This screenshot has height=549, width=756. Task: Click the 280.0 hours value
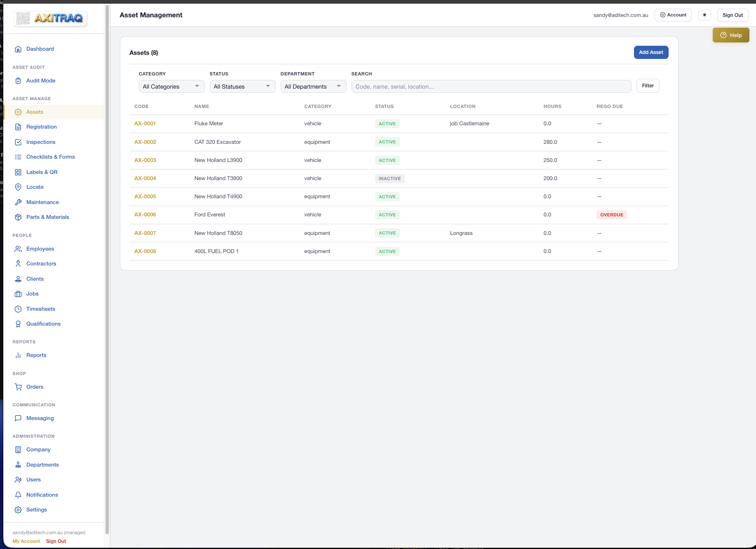click(x=550, y=142)
